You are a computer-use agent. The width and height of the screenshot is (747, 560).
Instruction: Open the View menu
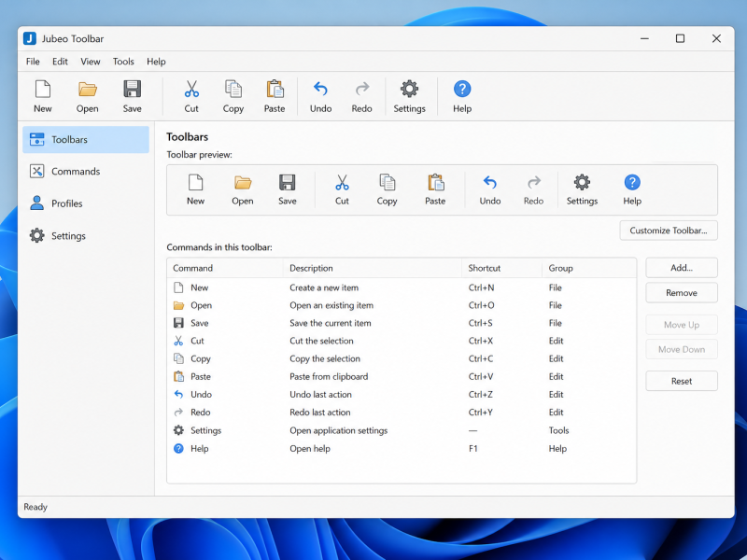(x=91, y=62)
